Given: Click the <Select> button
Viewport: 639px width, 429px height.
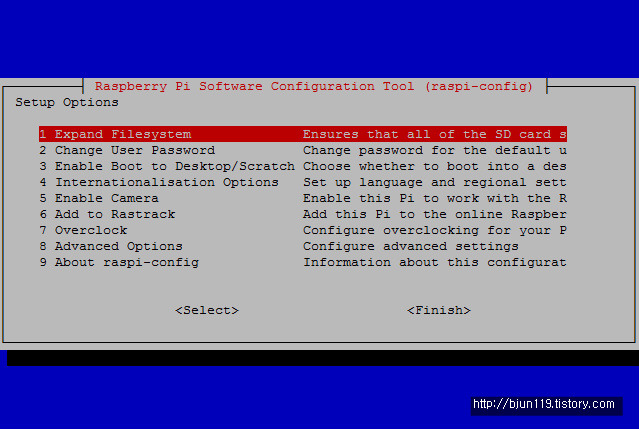Looking at the screenshot, I should [x=207, y=310].
